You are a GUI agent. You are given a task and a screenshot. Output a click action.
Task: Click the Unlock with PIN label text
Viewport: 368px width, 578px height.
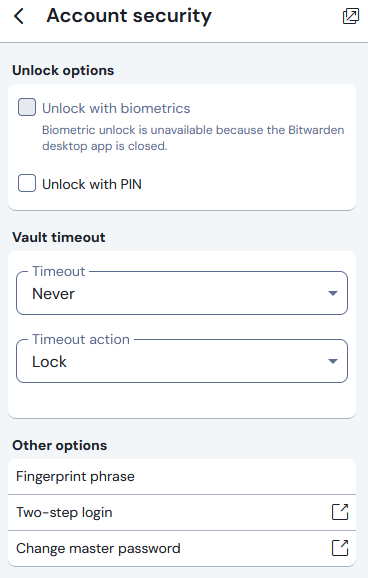point(92,184)
